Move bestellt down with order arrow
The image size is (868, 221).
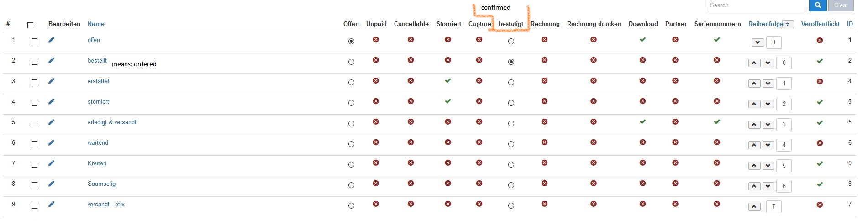[x=768, y=63]
